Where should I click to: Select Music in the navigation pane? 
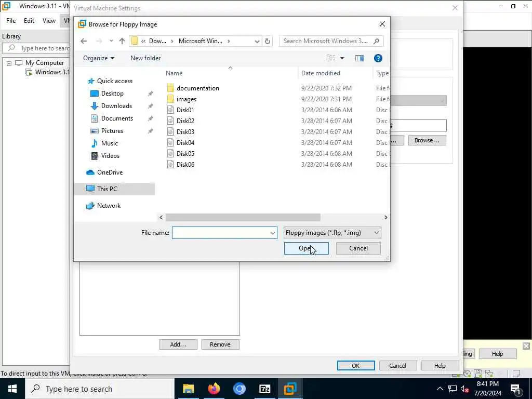click(109, 143)
